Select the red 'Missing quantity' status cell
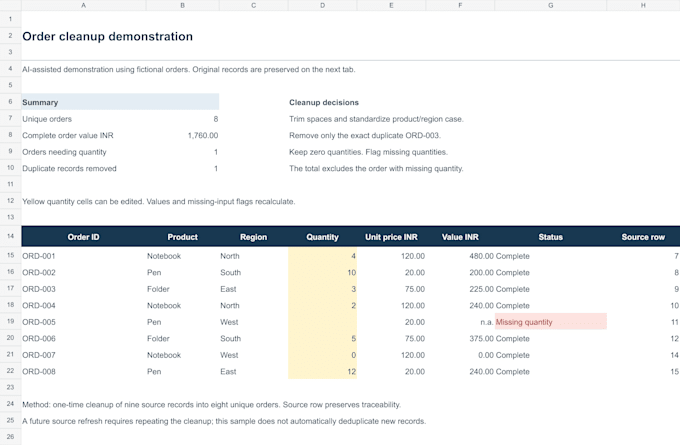This screenshot has width=680, height=445. click(x=550, y=322)
